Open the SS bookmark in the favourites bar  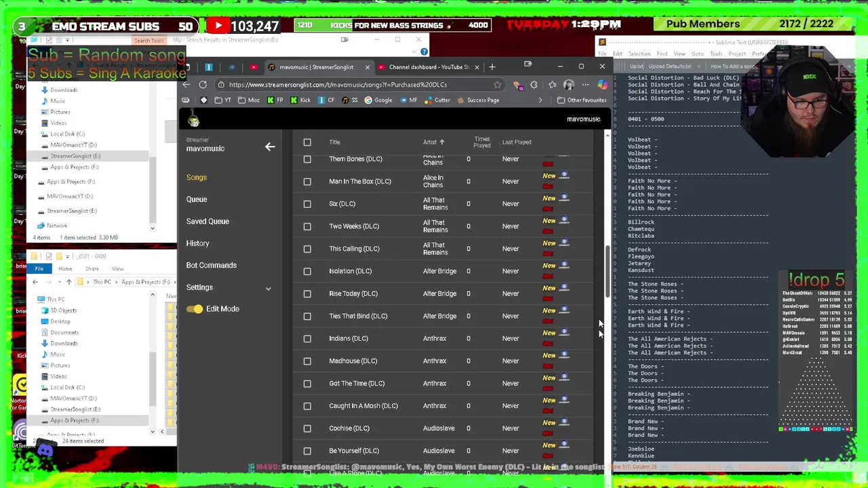pos(350,100)
